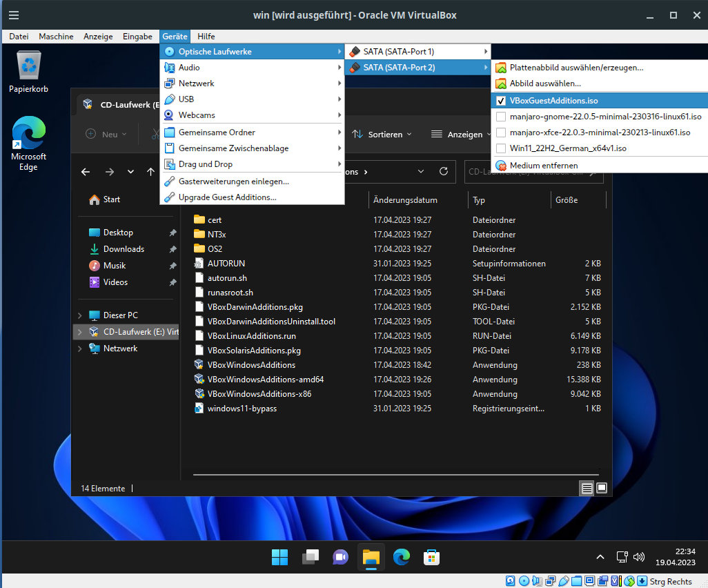Expand the Dieser PC tree node
The image size is (708, 588).
pos(80,315)
